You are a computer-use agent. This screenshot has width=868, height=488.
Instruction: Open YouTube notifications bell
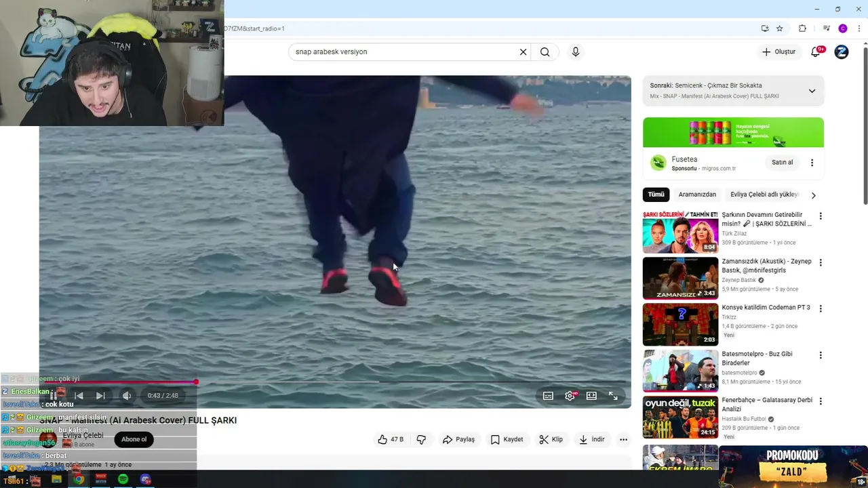point(816,52)
